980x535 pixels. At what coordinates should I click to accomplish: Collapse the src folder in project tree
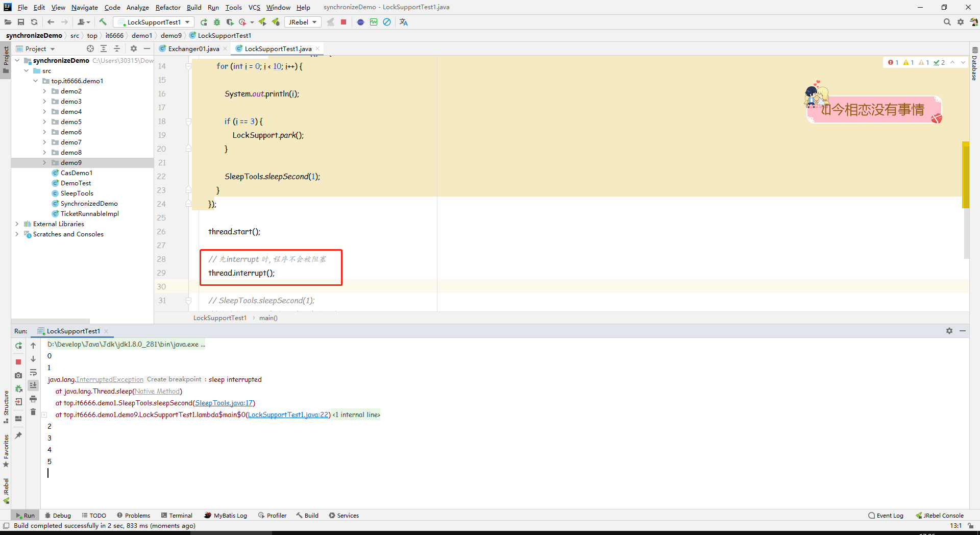tap(27, 71)
